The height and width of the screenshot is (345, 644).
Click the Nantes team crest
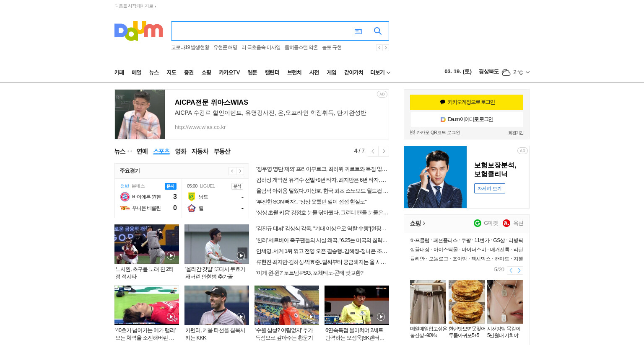[192, 197]
